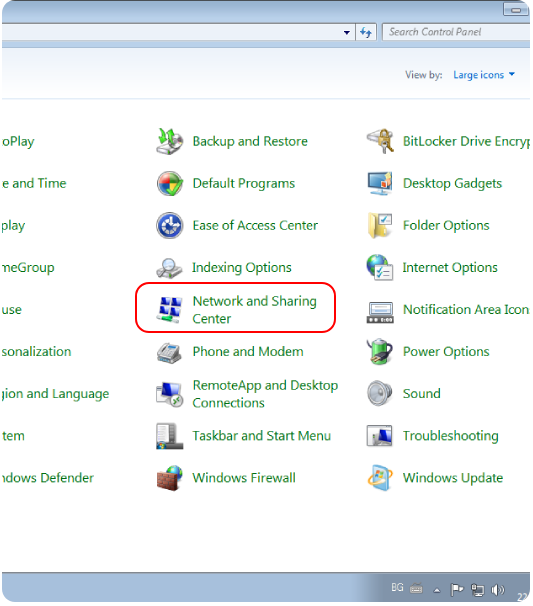Open the Network and Sharing Center link
Viewport: 533px width, 606px height.
[254, 310]
